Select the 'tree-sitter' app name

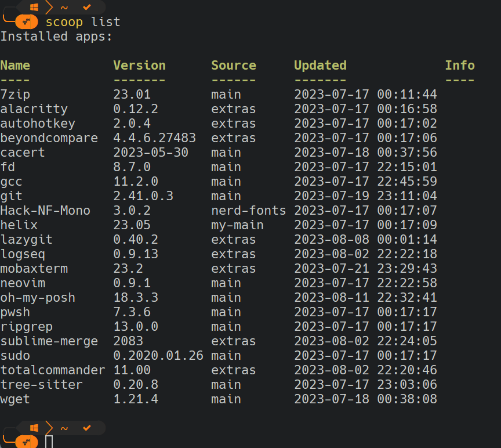pyautogui.click(x=41, y=384)
